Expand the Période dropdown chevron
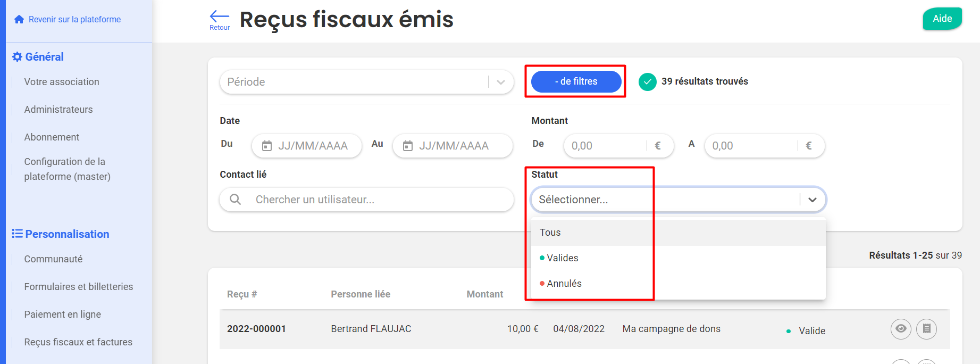 (x=501, y=82)
